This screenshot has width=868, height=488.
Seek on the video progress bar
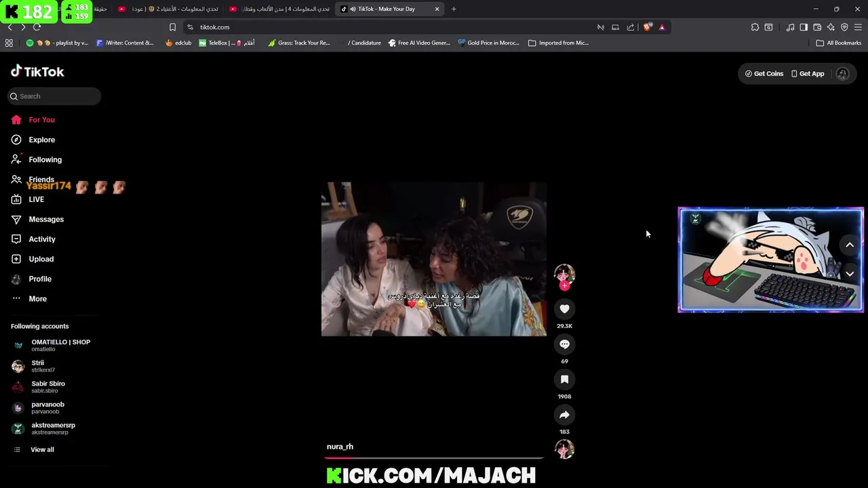tap(435, 458)
